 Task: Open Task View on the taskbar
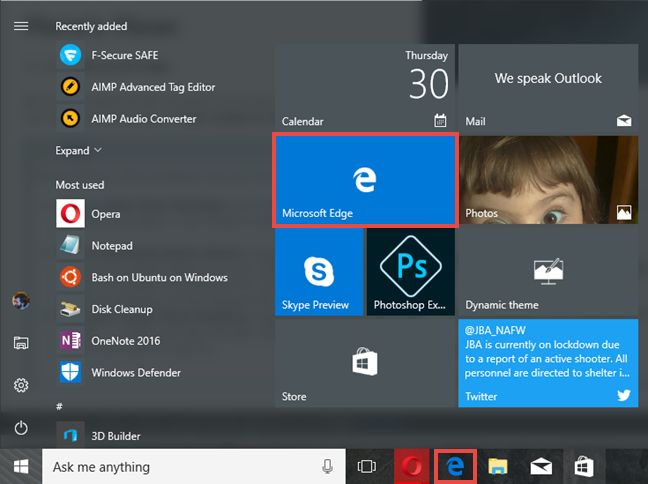(367, 467)
